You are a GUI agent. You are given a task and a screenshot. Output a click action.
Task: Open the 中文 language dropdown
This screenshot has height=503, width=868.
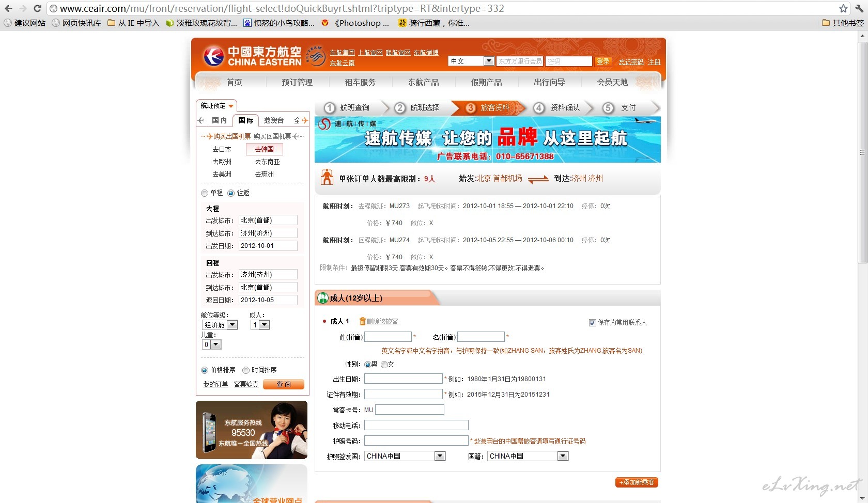coord(471,61)
